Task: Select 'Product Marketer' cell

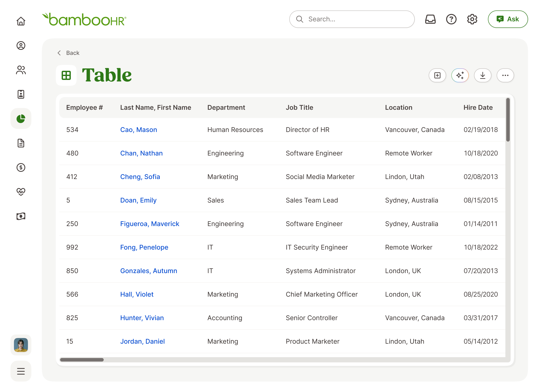Action: [x=312, y=341]
